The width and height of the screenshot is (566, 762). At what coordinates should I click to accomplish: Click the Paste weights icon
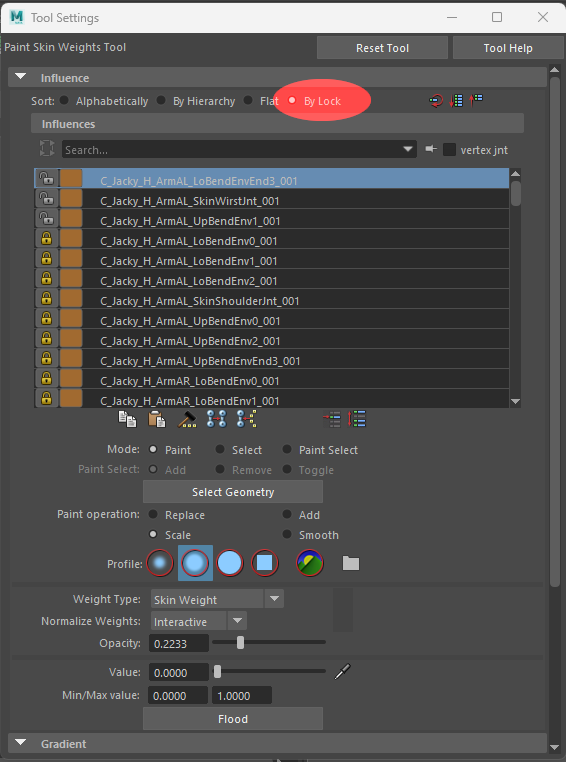tap(157, 419)
